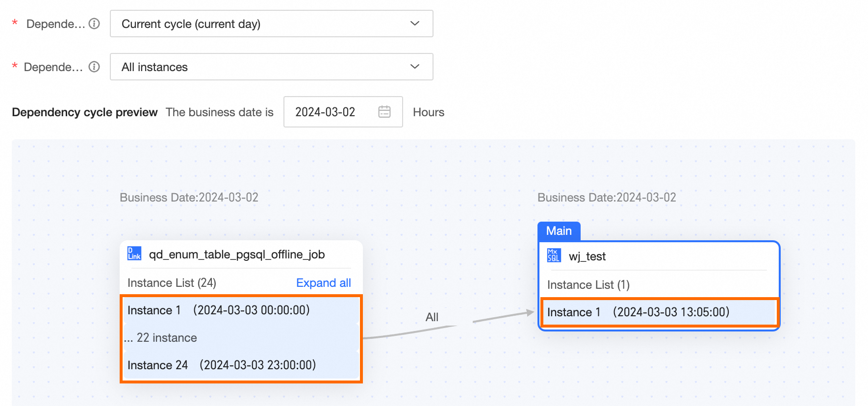
Task: Click the MaxCompute SQL icon of wj_test
Action: click(554, 255)
